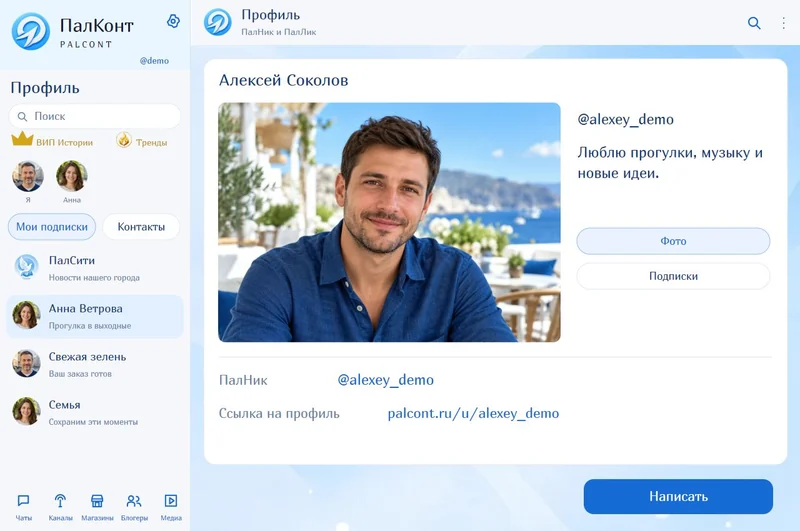Viewport: 800px width, 531px height.
Task: Open Семья conversation title
Action: [x=64, y=405]
